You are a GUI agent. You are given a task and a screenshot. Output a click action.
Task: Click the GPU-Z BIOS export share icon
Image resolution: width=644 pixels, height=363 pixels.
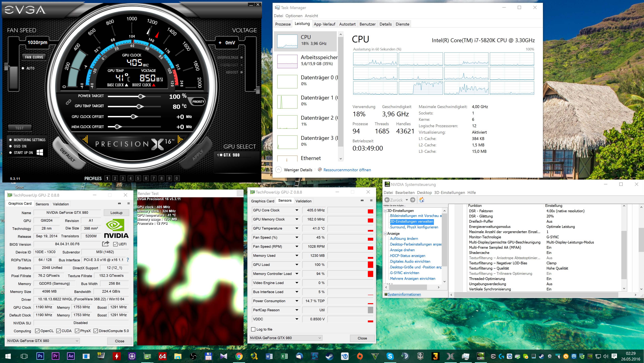pos(105,244)
